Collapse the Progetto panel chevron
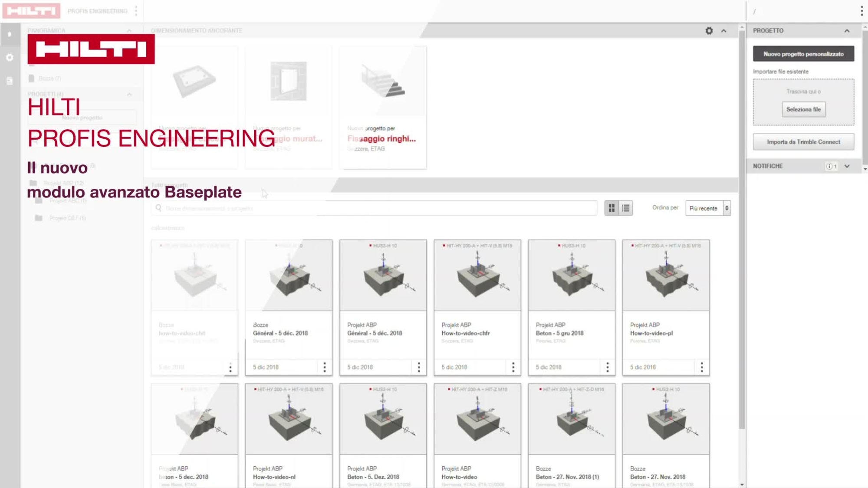The image size is (868, 488). [847, 31]
